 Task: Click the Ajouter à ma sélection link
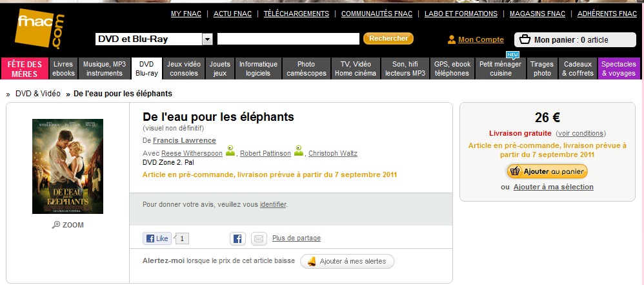(553, 187)
